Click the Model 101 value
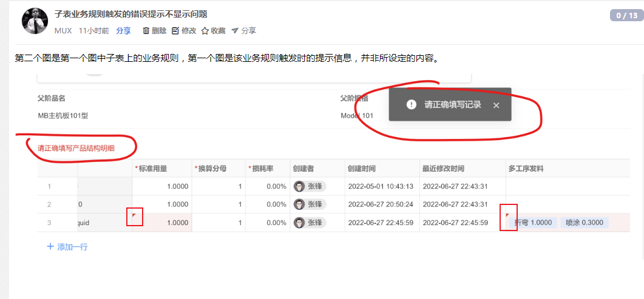 tap(357, 116)
